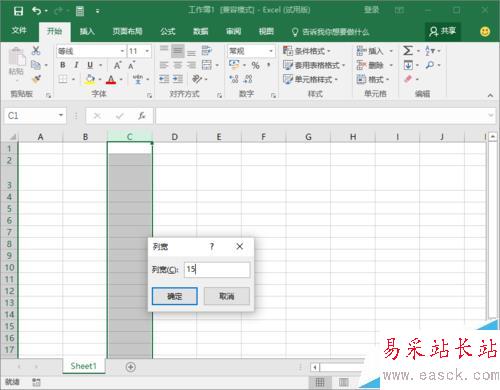
Task: Click the text orientation icon
Action: (x=197, y=79)
